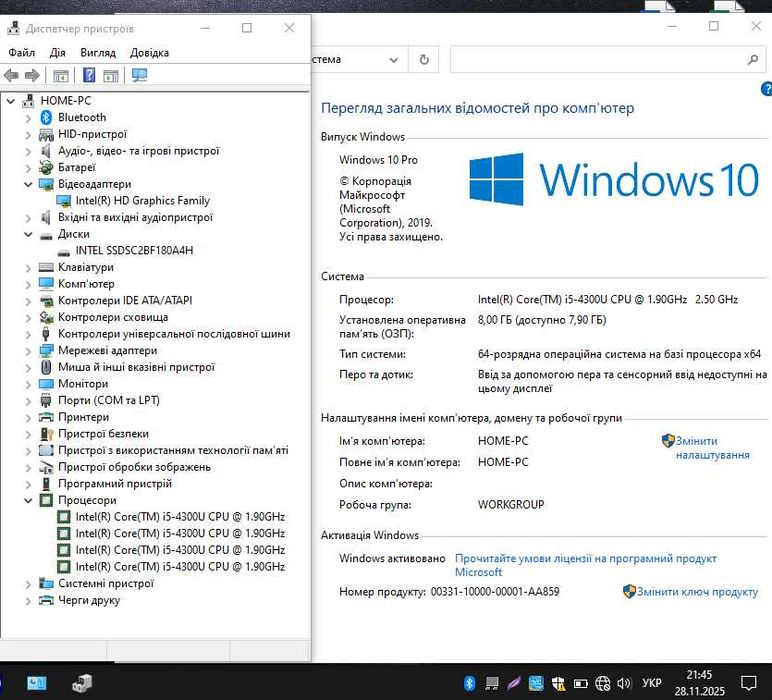
Task: Click the show/hide console tree toolbar icon
Action: pos(61,76)
